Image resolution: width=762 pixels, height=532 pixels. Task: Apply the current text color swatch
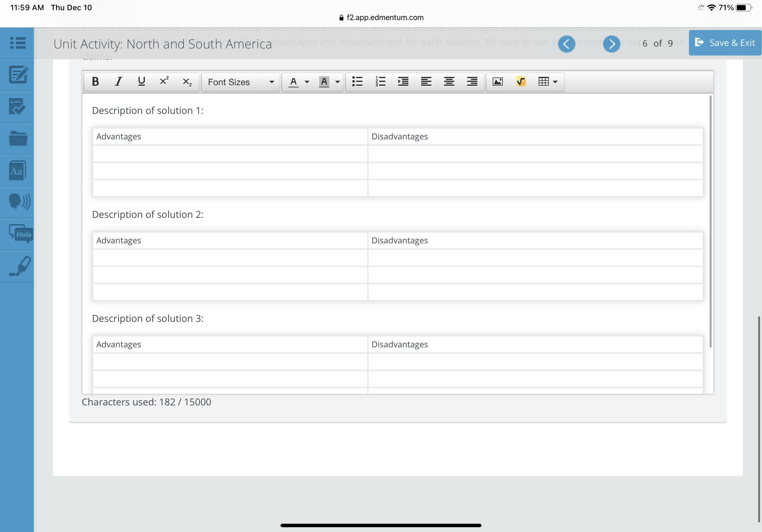coord(293,82)
